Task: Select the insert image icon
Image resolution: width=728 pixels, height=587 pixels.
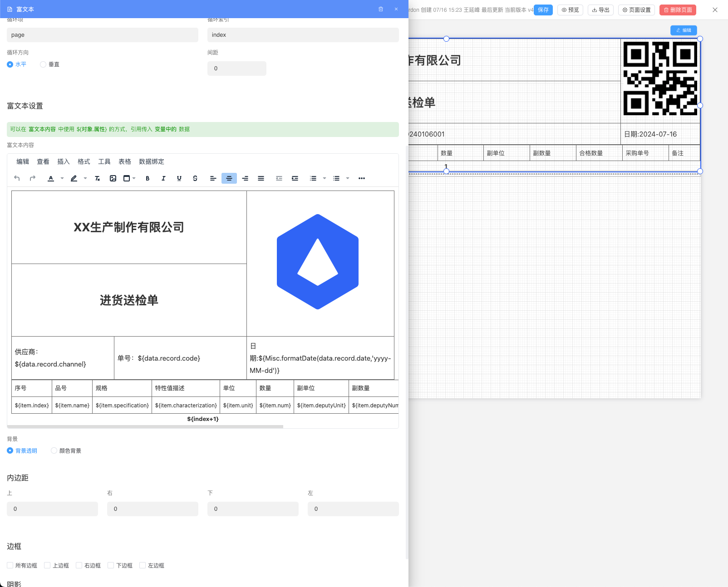Action: point(113,178)
